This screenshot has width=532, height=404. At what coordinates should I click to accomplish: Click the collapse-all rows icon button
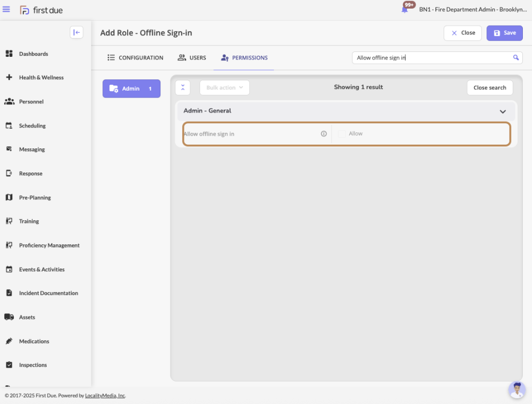click(183, 88)
